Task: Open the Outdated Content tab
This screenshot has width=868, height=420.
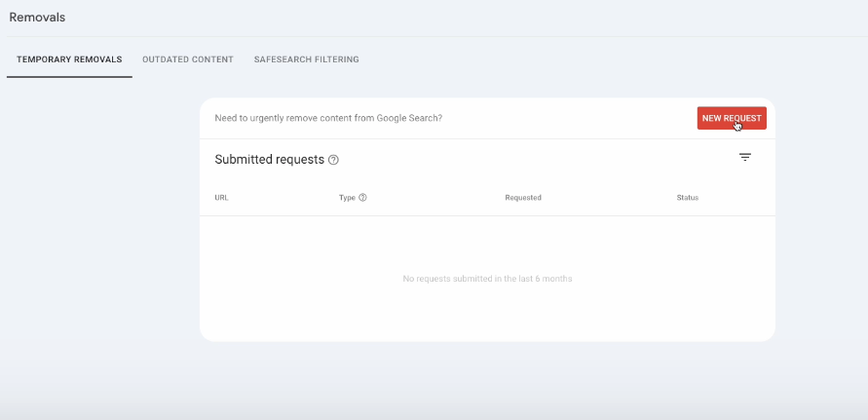Action: [x=188, y=59]
